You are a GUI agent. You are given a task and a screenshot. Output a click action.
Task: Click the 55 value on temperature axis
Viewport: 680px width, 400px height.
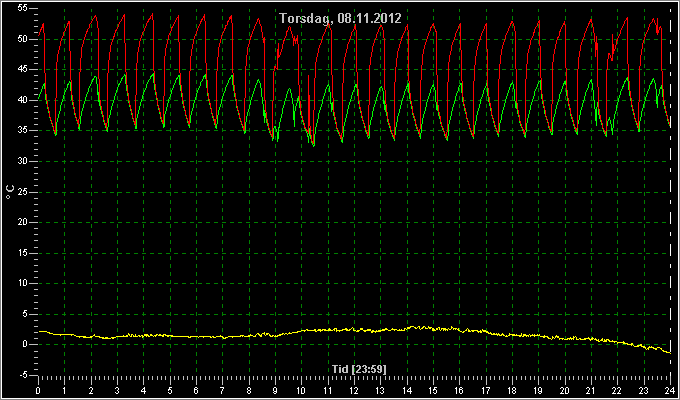click(22, 9)
